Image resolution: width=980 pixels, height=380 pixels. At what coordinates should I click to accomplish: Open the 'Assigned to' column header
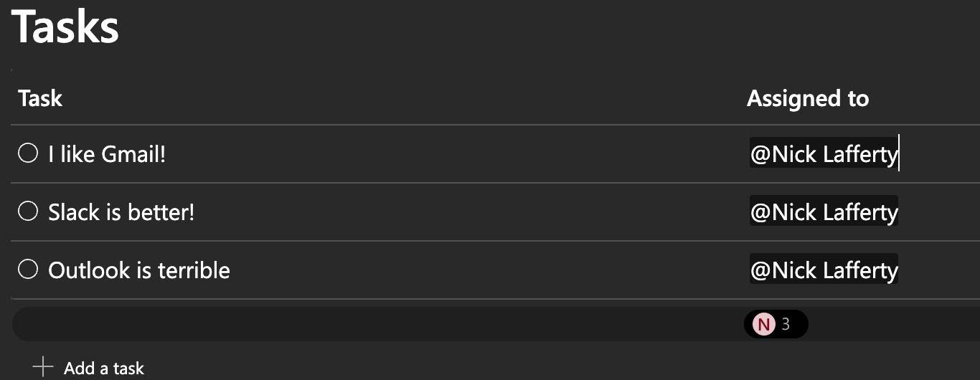click(x=808, y=98)
